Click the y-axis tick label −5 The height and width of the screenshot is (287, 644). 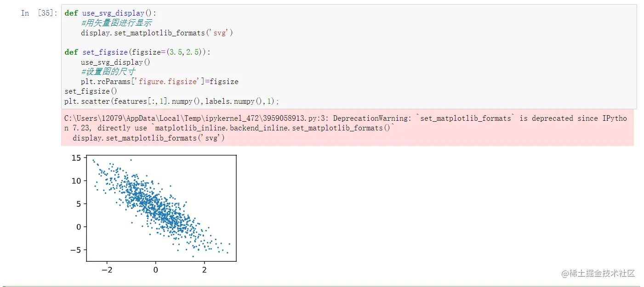[75, 250]
